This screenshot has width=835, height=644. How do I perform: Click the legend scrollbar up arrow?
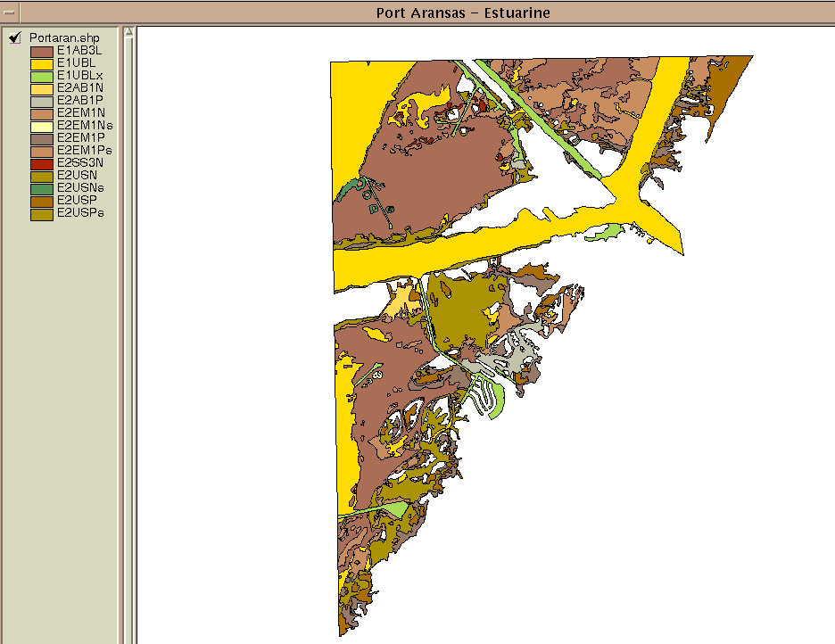coord(128,33)
